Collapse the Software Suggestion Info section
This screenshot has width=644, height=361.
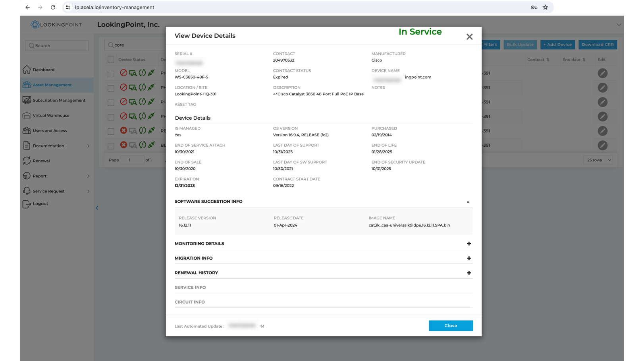pos(468,202)
